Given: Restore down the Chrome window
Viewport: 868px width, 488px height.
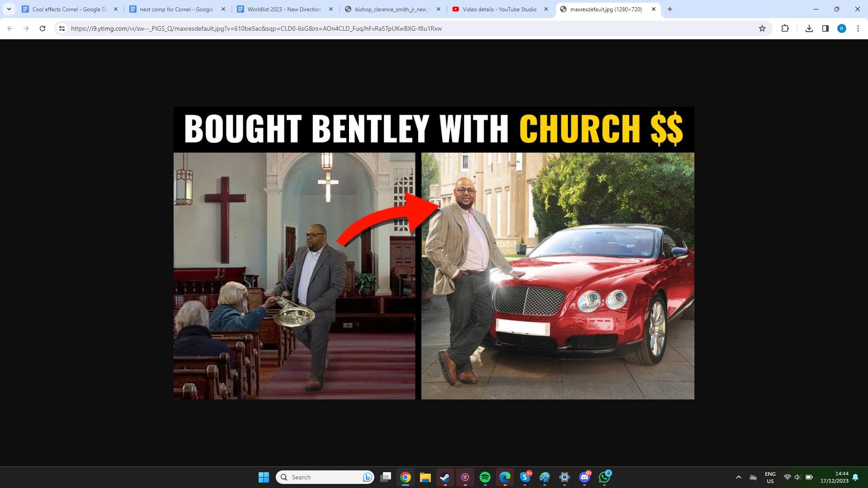Looking at the screenshot, I should [x=837, y=9].
